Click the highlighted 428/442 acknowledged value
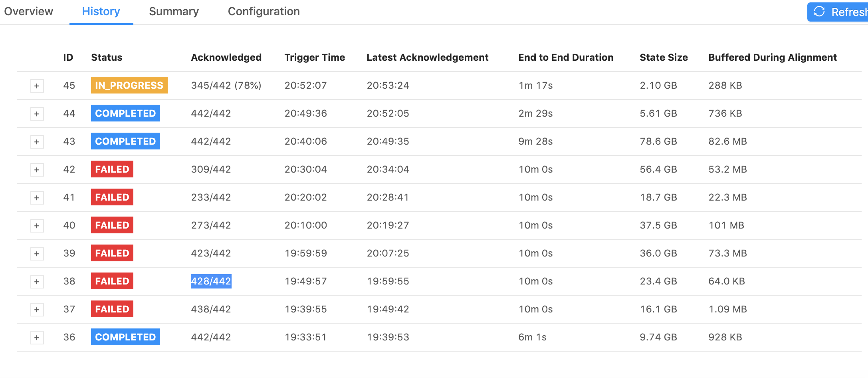 211,281
